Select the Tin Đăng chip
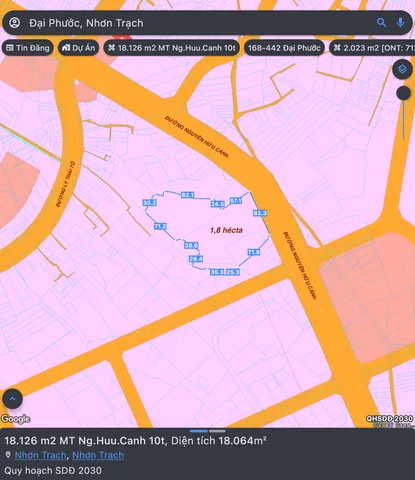Screen dimensions: 415x480 (x=28, y=48)
